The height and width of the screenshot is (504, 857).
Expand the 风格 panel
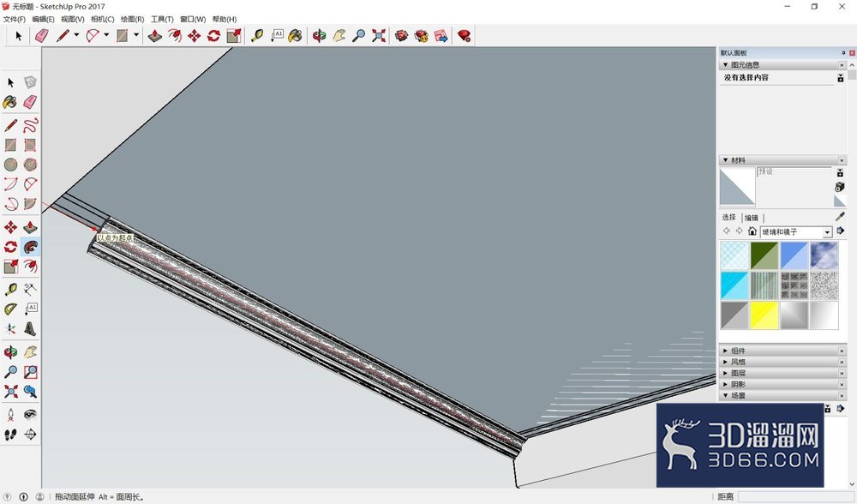click(x=725, y=362)
